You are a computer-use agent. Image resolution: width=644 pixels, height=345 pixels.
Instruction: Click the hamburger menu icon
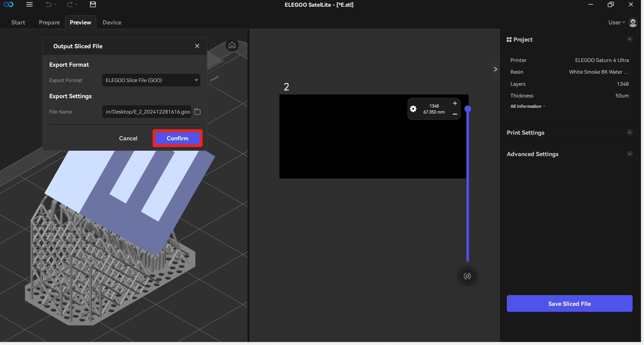30,5
